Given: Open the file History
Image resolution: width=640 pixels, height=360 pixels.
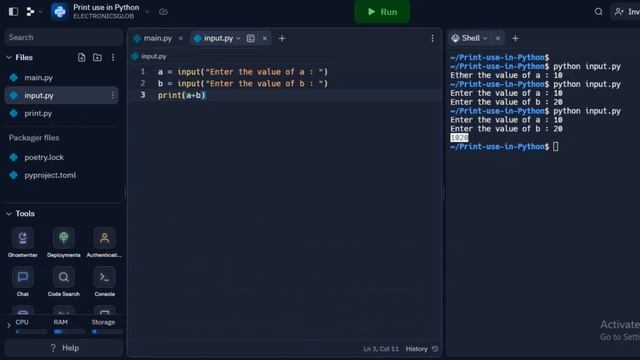Looking at the screenshot, I should pyautogui.click(x=416, y=349).
